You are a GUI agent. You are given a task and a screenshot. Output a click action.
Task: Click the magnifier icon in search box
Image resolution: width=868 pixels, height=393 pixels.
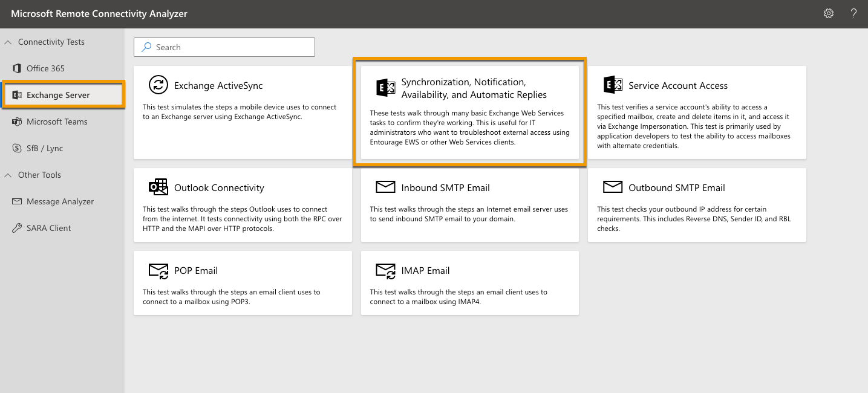(146, 47)
